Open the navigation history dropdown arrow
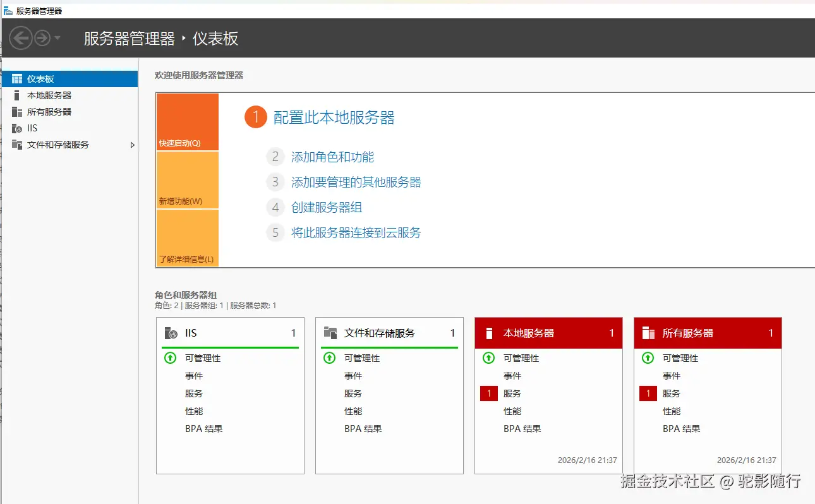Viewport: 815px width, 504px height. pos(57,39)
